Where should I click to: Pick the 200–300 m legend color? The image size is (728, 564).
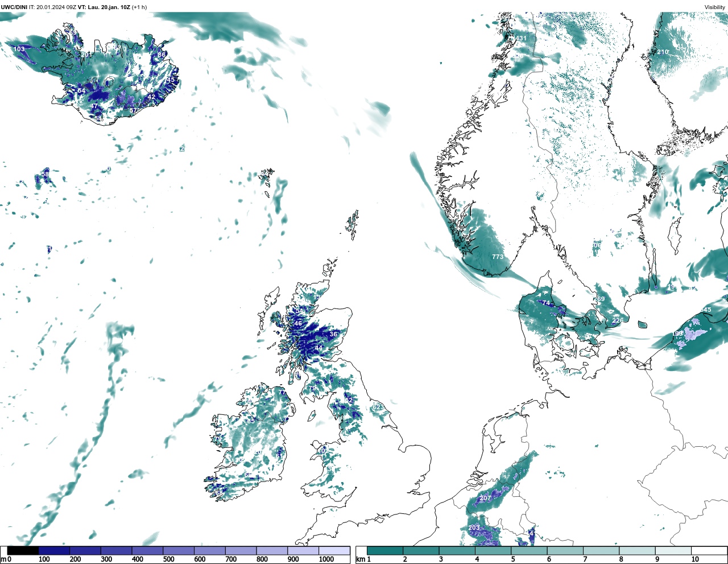click(x=85, y=550)
